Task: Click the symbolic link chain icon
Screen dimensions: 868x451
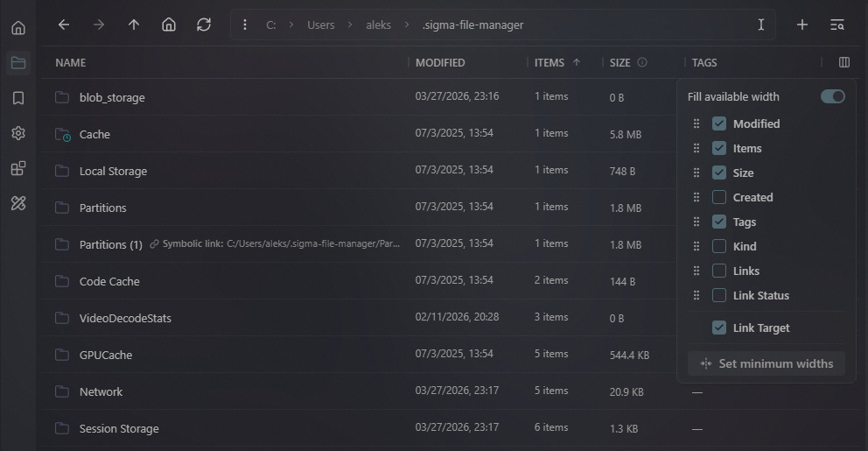Action: 155,244
